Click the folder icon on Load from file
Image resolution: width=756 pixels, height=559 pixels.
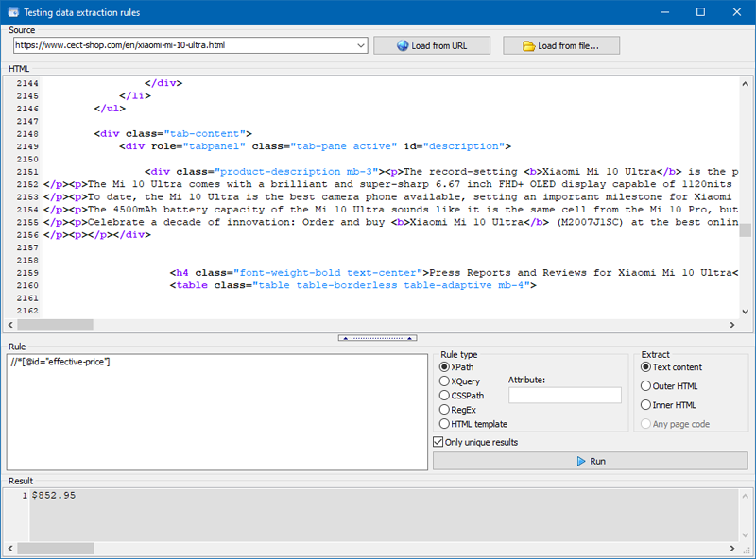(527, 45)
